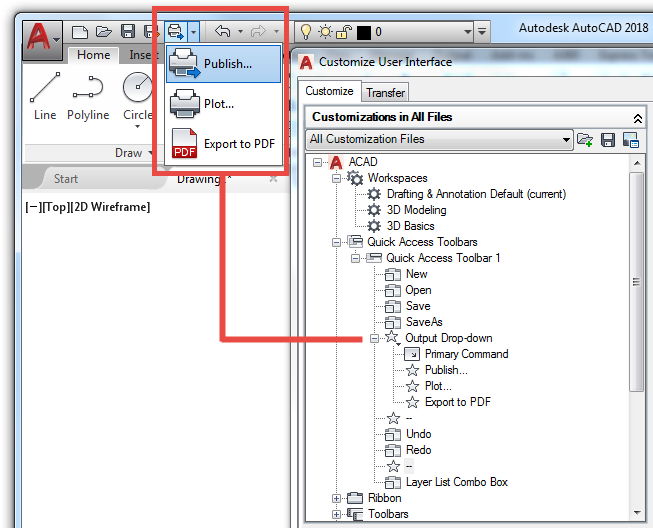Click the tree scrollbar down arrow
Image resolution: width=653 pixels, height=528 pixels.
[x=637, y=513]
